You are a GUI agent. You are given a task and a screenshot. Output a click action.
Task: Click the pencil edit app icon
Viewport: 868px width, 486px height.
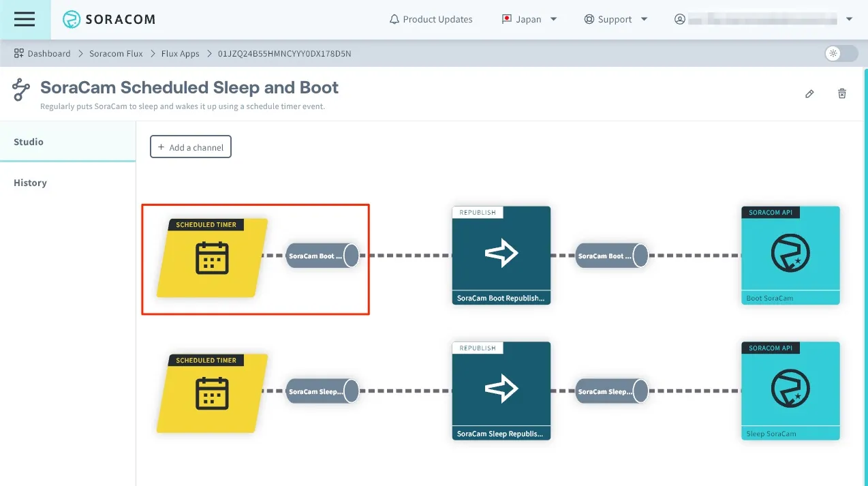[809, 94]
